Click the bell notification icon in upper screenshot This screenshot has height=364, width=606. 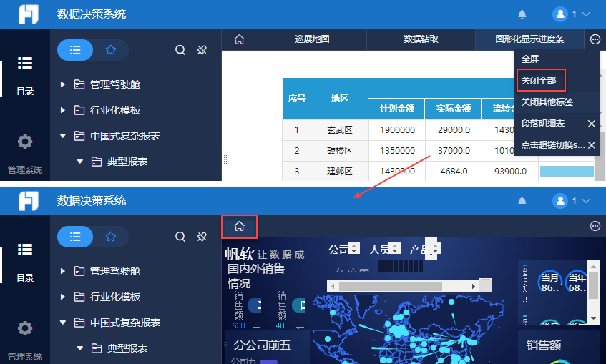[x=522, y=14]
